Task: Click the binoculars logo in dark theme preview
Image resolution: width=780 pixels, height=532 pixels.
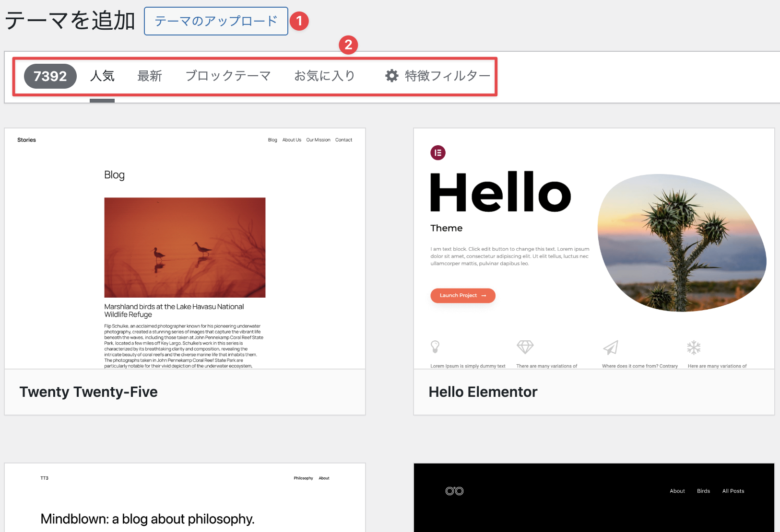Action: point(454,491)
